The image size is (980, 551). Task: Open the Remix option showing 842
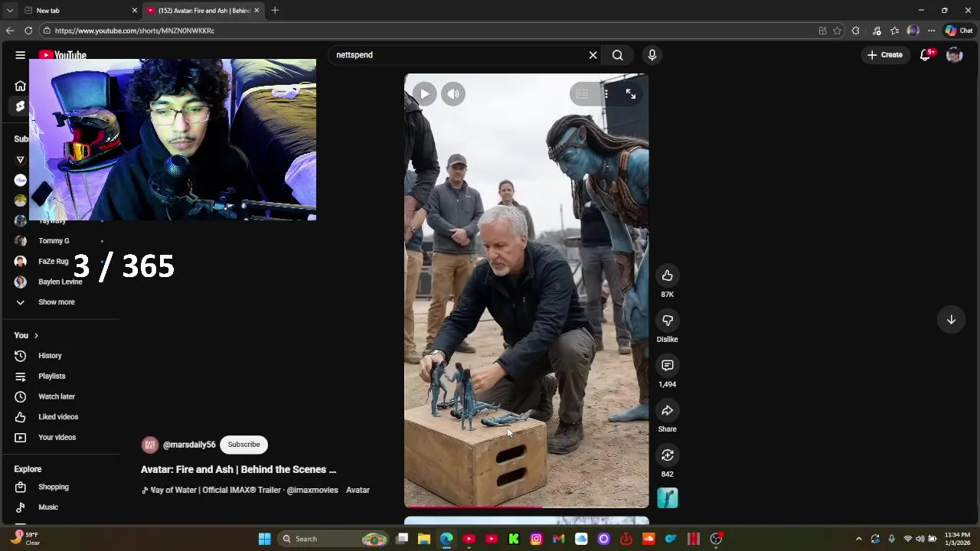pos(667,455)
